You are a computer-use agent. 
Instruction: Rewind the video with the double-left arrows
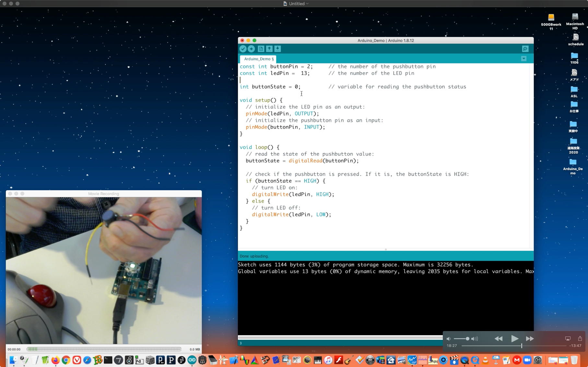click(x=499, y=338)
